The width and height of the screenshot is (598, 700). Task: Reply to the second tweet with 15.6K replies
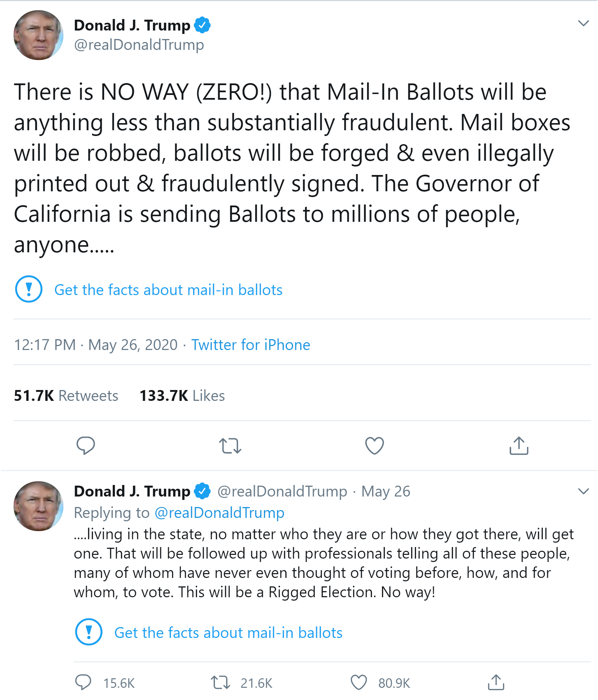(83, 682)
